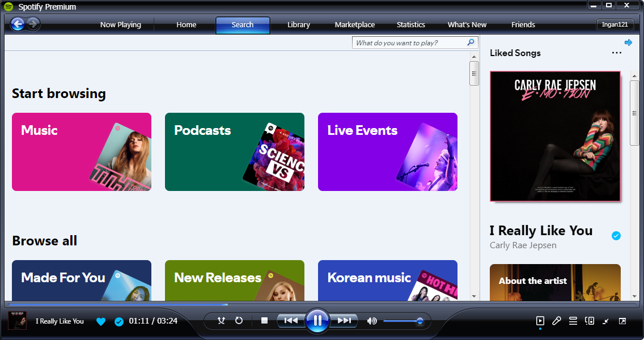This screenshot has height=340, width=644.
Task: Open the lyrics microphone icon
Action: pyautogui.click(x=557, y=321)
